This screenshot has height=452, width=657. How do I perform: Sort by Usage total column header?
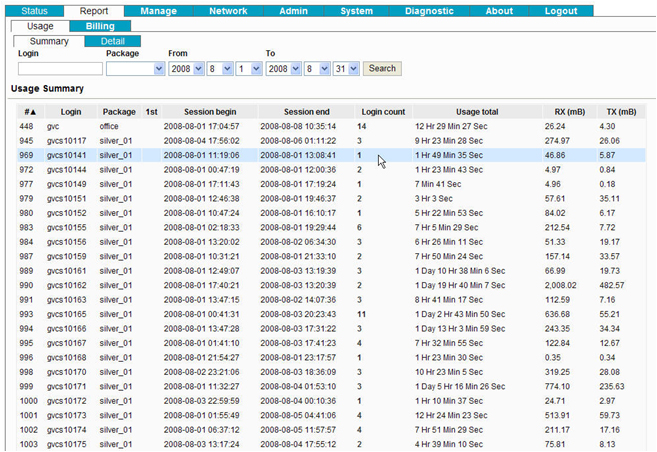click(x=476, y=112)
